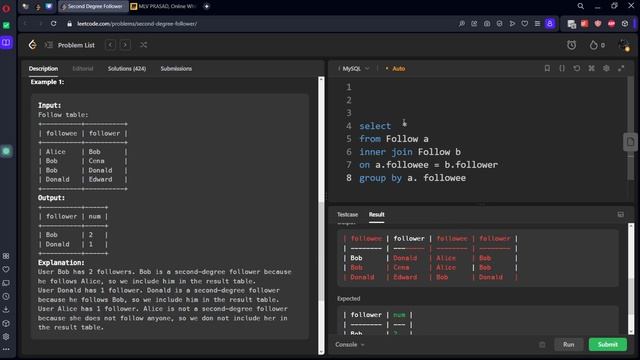Viewport: 640px width, 360px height.
Task: Open purple sidebar app icon
Action: 6,42
